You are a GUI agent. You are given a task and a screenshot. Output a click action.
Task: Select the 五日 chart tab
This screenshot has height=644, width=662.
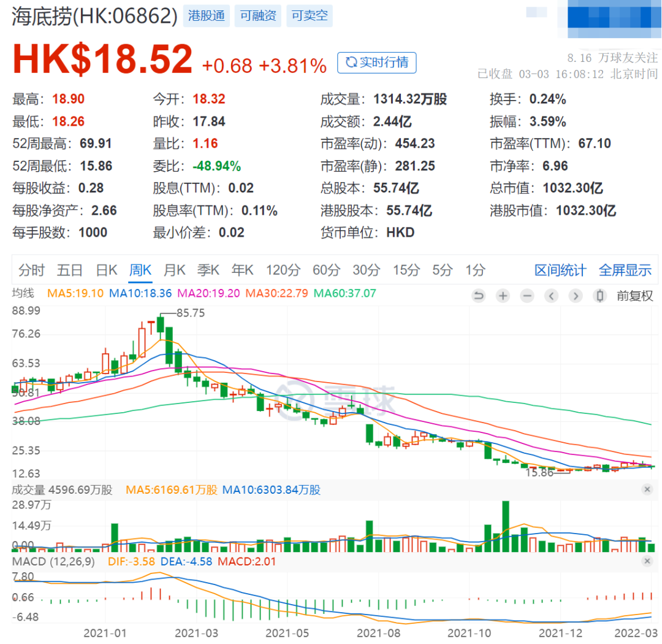[70, 270]
